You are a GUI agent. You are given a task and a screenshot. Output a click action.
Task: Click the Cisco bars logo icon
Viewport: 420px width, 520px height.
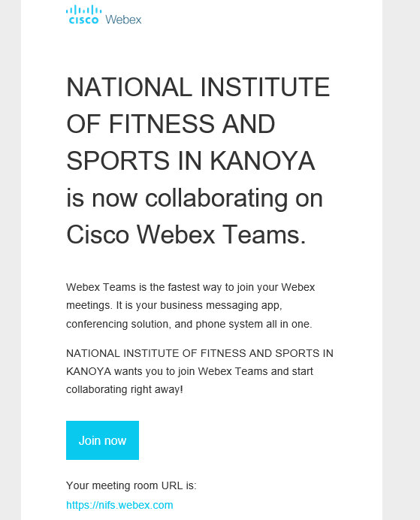[83, 14]
